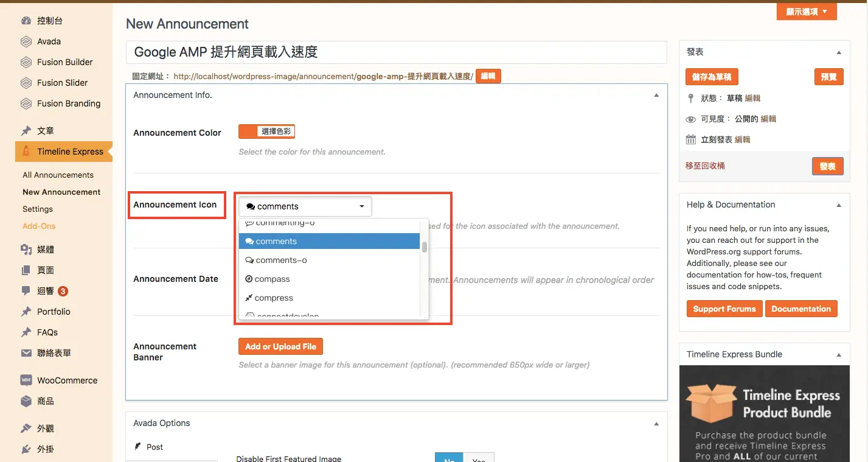The width and height of the screenshot is (868, 462).
Task: Click the 預覽 preview button
Action: click(x=828, y=77)
